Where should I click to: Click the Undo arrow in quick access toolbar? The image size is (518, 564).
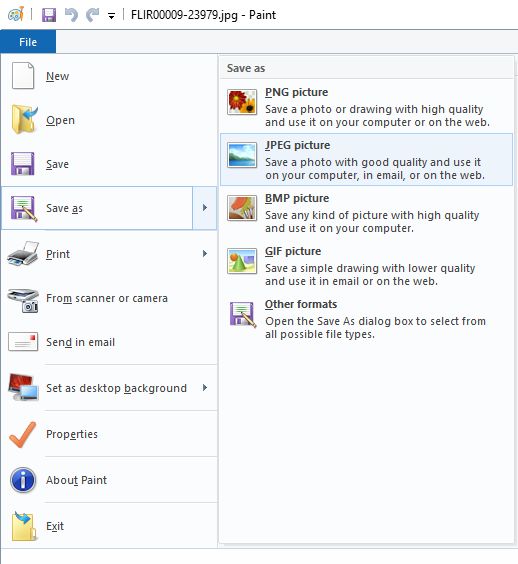tap(71, 15)
